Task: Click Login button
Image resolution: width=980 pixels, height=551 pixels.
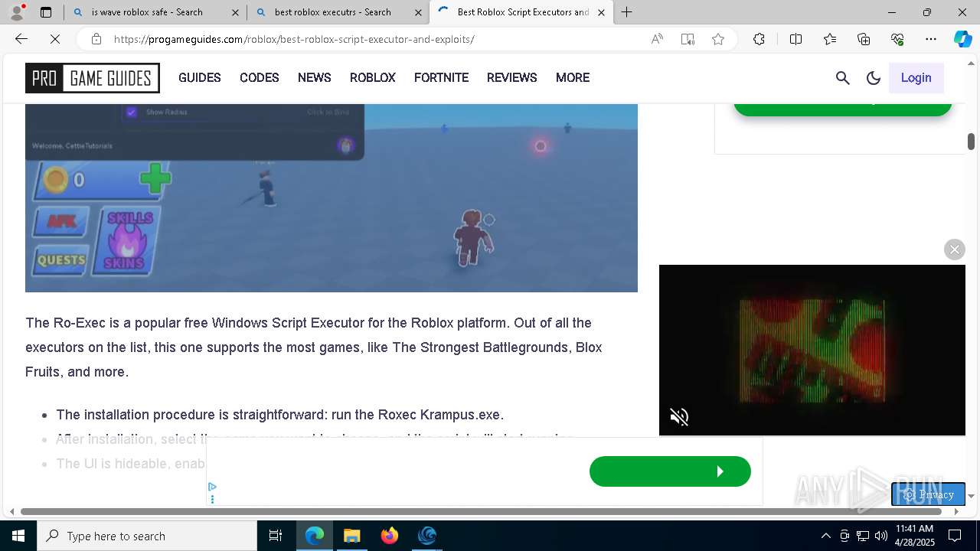Action: [916, 77]
